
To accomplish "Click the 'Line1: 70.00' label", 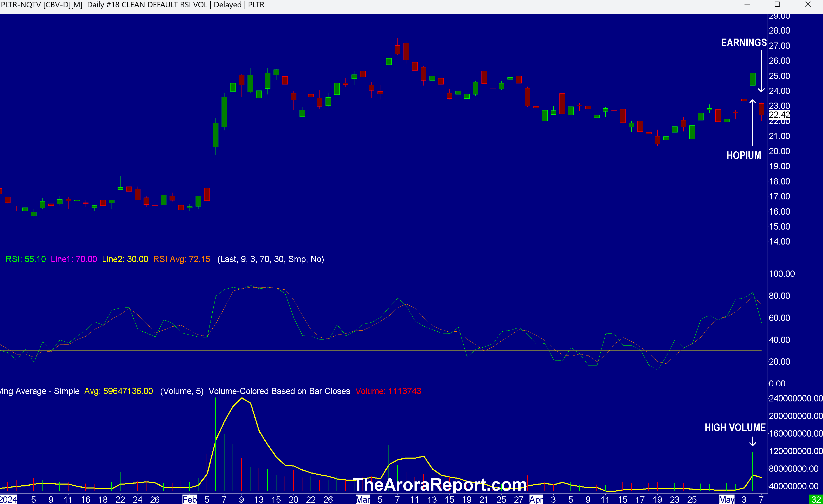I will [x=74, y=259].
